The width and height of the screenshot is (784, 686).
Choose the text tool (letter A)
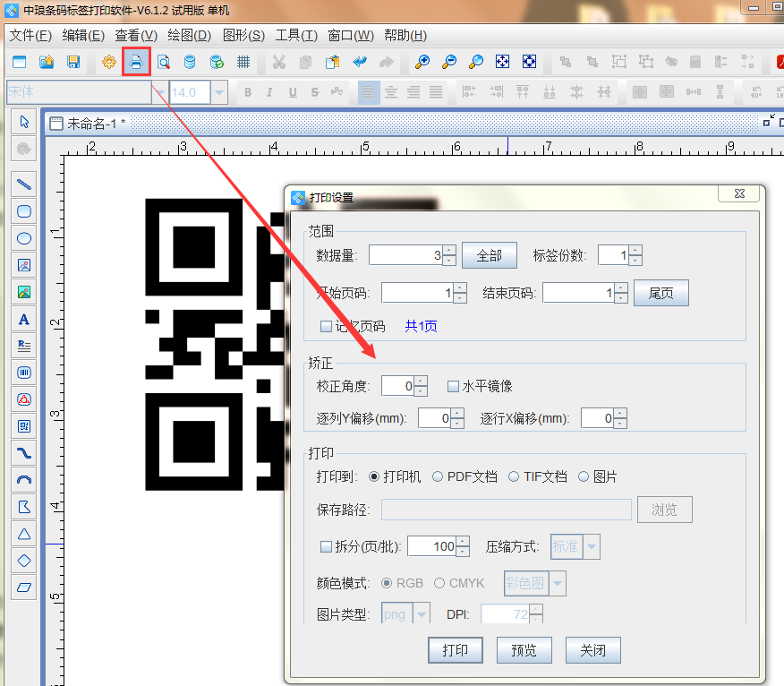[x=24, y=319]
